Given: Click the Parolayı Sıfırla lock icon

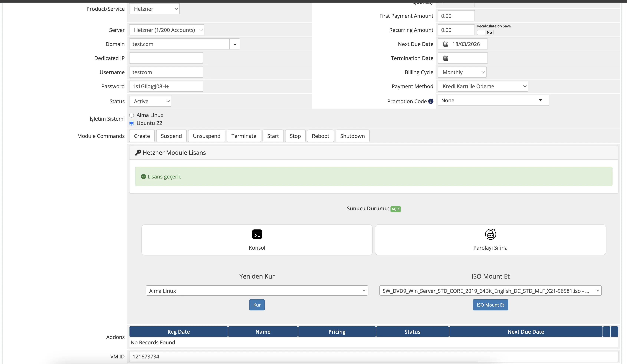Looking at the screenshot, I should tap(490, 234).
